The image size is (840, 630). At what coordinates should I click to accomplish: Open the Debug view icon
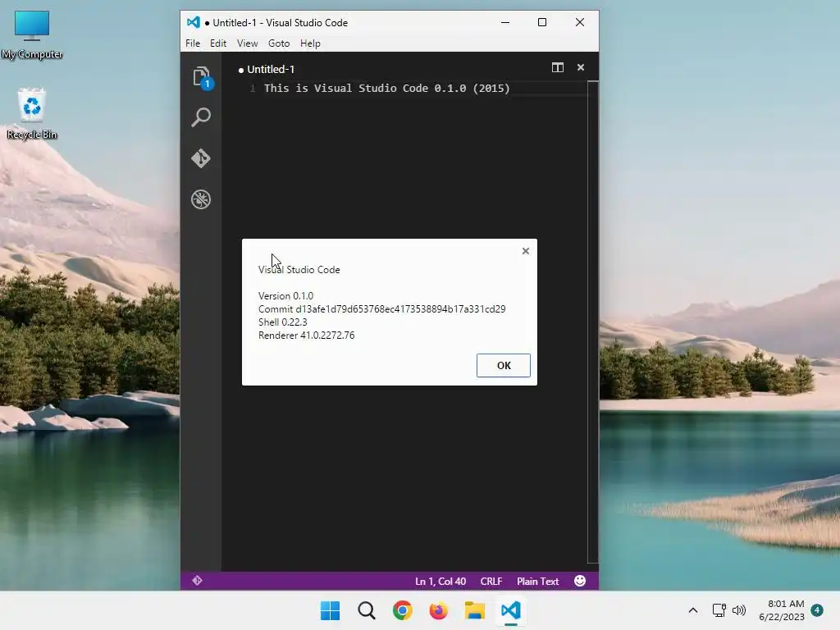[x=201, y=200]
